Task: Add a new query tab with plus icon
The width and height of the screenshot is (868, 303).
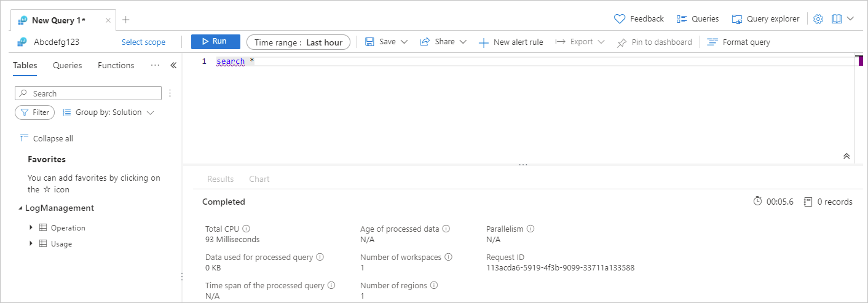Action: click(126, 20)
